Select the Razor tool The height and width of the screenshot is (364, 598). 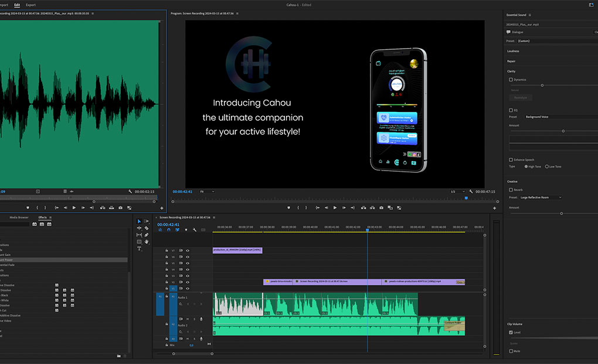147,228
